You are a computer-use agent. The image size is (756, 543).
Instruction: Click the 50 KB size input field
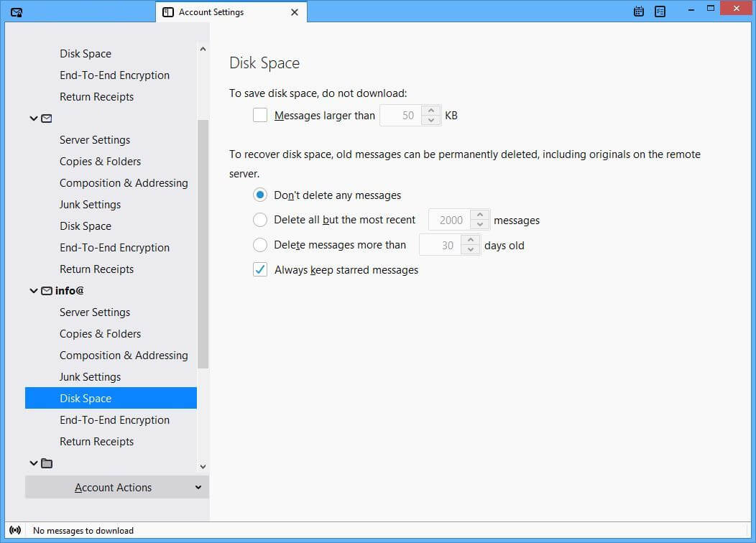click(401, 115)
